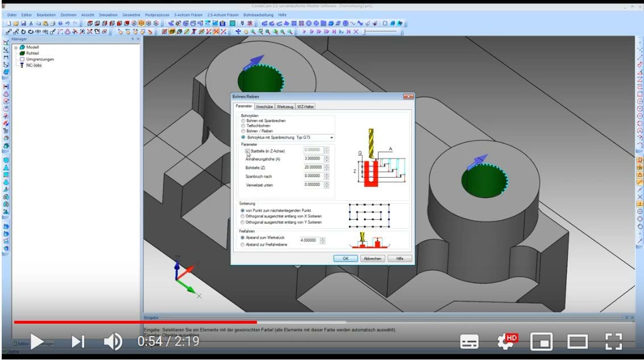Select Bohren / Reiben radio option
Screen dimensions: 644x360
[243, 131]
